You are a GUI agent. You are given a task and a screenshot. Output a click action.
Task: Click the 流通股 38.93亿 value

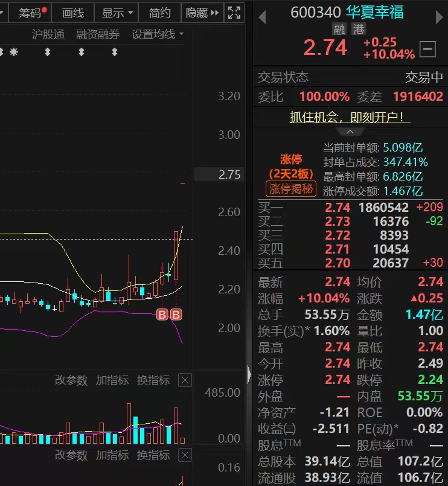coord(327,478)
